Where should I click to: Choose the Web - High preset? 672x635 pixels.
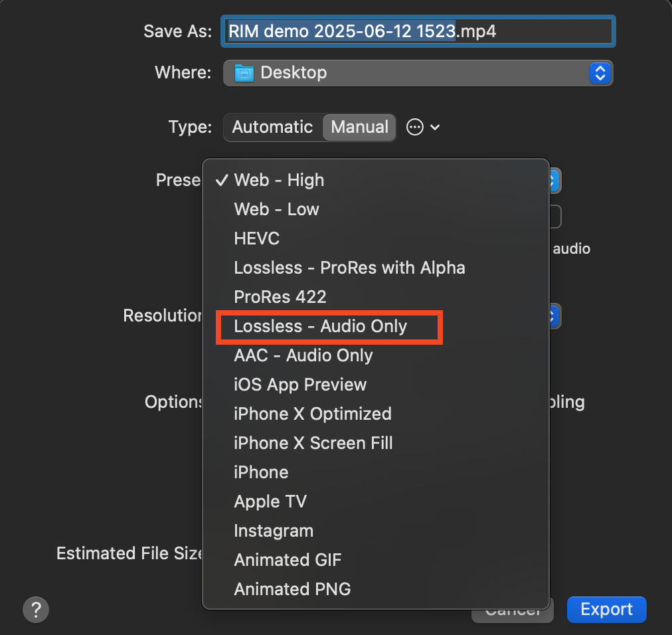[x=279, y=180]
